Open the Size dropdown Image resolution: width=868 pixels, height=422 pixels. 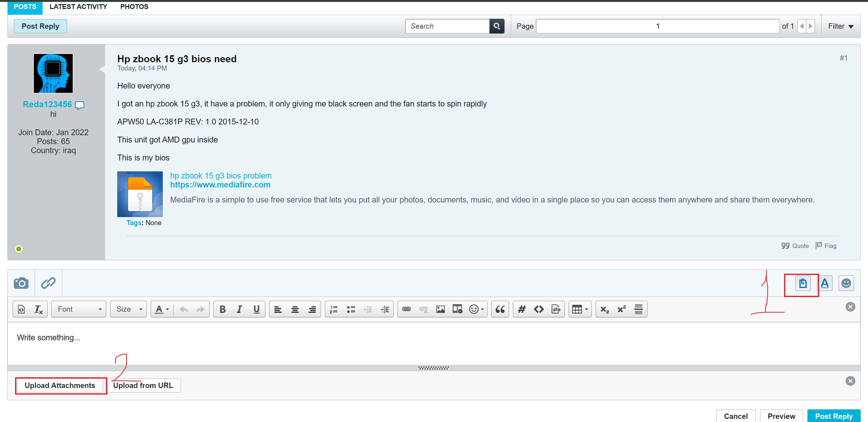tap(128, 309)
